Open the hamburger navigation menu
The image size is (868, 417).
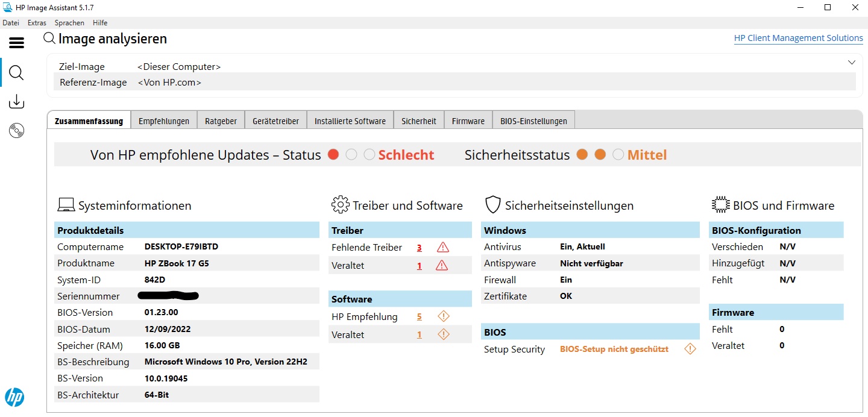[x=16, y=43]
